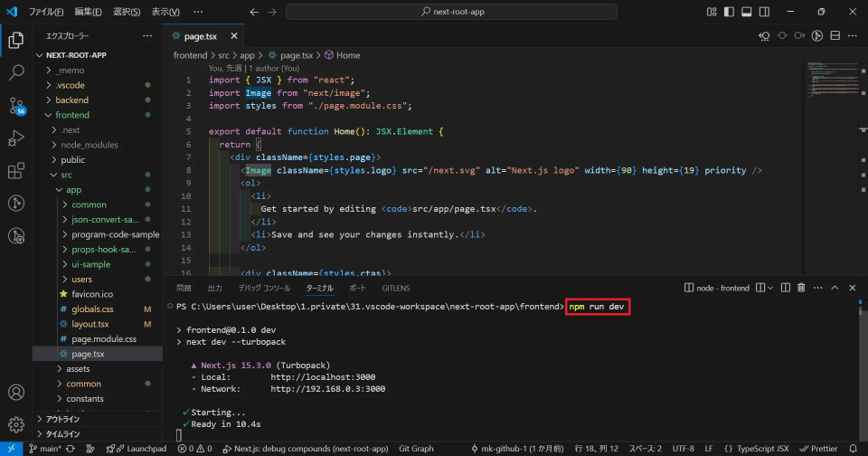868x456 pixels.
Task: Expand the タイムライン section
Action: pos(98,434)
